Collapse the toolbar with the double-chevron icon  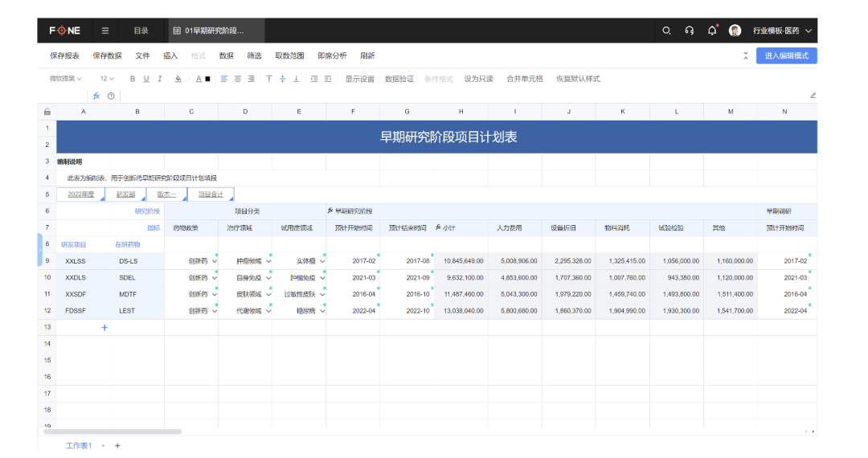[746, 55]
